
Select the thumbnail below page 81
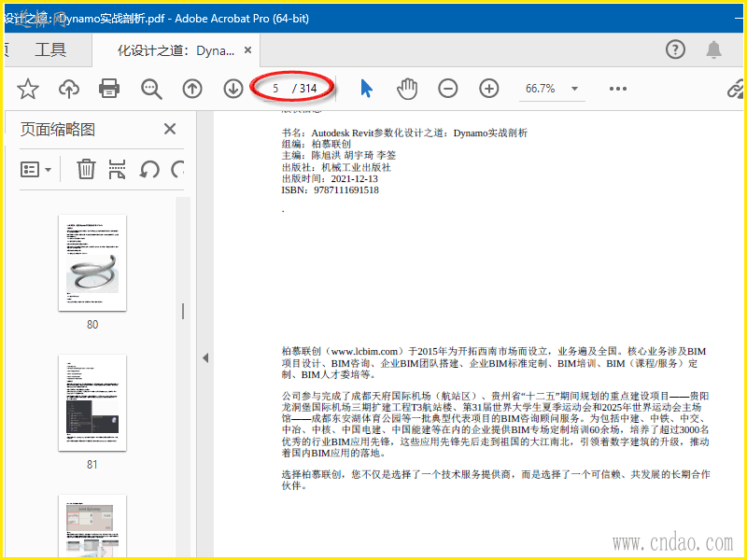[92, 525]
